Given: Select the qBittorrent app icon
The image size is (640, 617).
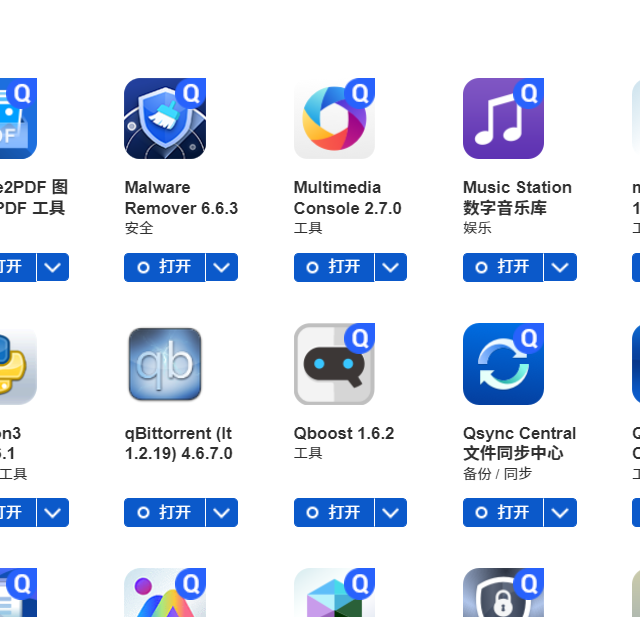Looking at the screenshot, I should (165, 364).
